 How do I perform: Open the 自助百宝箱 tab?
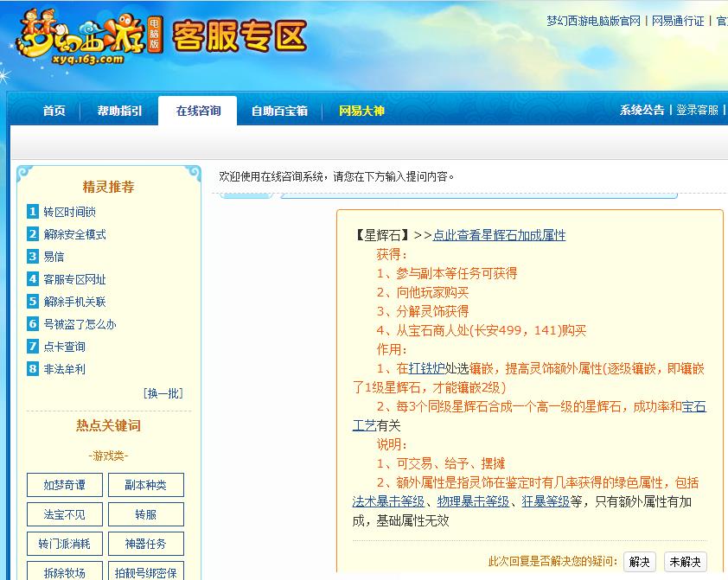click(279, 111)
